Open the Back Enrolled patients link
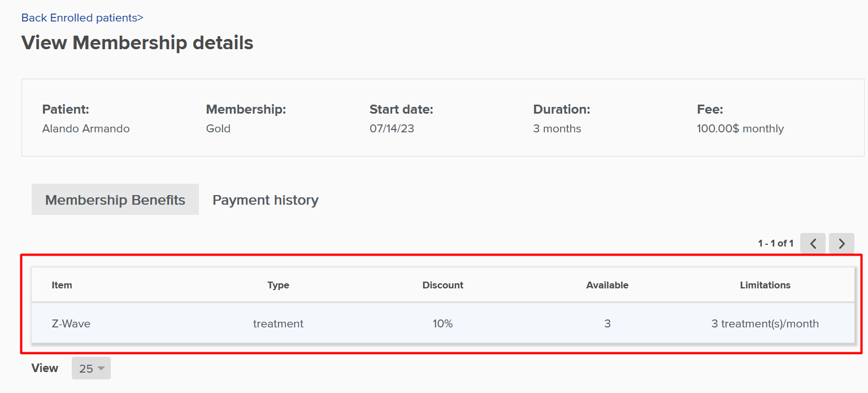The image size is (868, 393). pyautogui.click(x=82, y=18)
